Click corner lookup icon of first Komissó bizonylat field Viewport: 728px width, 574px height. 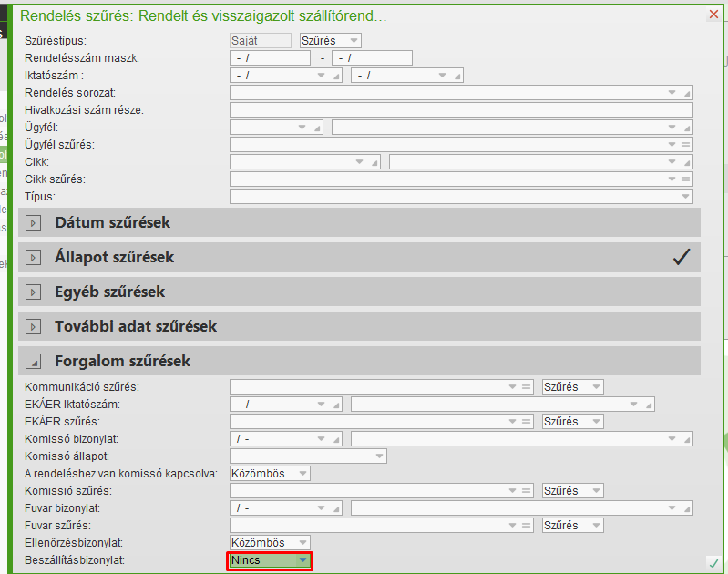pyautogui.click(x=336, y=439)
